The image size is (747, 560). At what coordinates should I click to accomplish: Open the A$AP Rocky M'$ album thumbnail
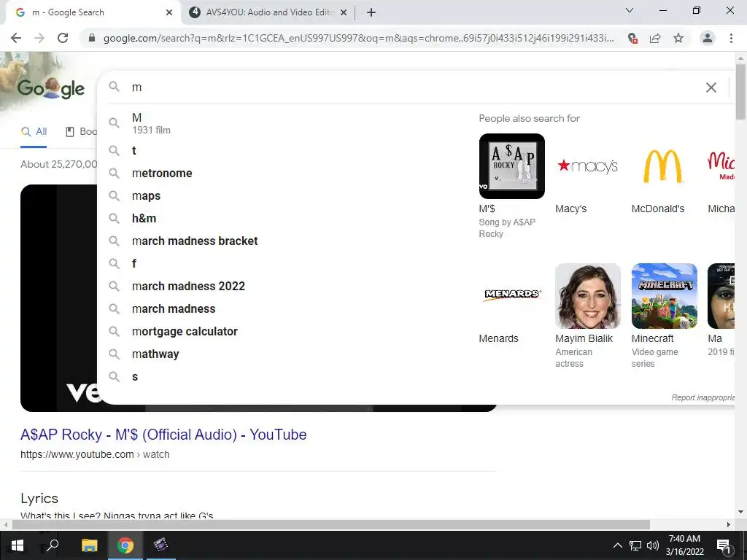pyautogui.click(x=511, y=166)
